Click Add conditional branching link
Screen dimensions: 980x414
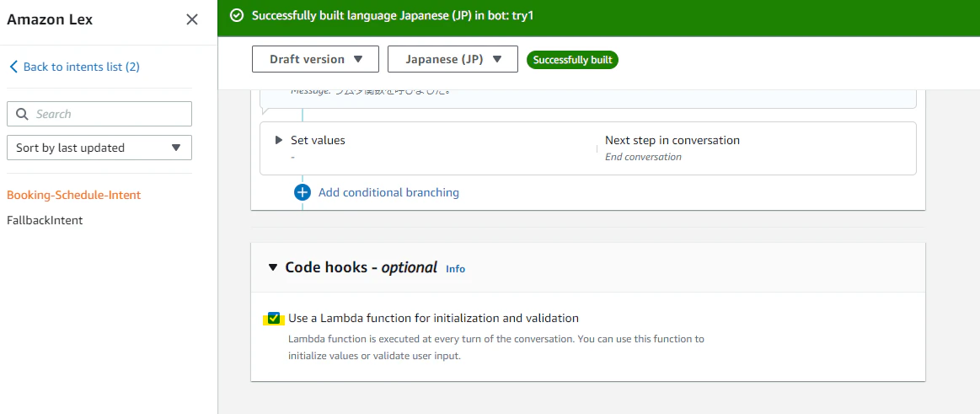tap(388, 192)
